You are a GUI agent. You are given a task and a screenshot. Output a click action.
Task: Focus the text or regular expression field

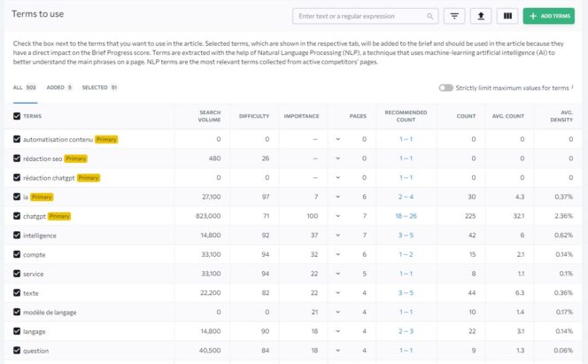[x=359, y=16]
